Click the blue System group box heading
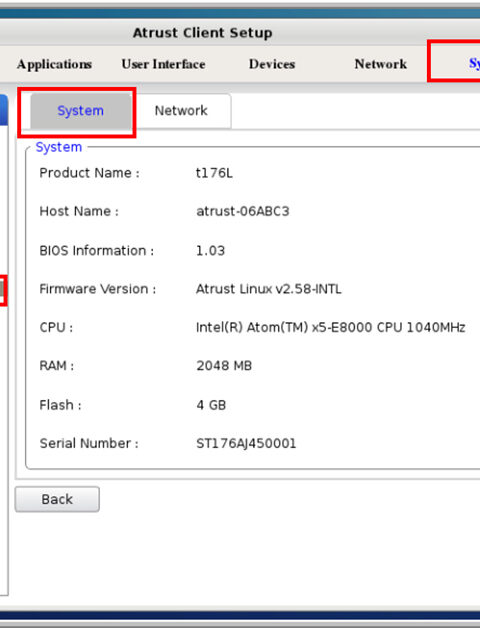480x628 pixels. (58, 147)
